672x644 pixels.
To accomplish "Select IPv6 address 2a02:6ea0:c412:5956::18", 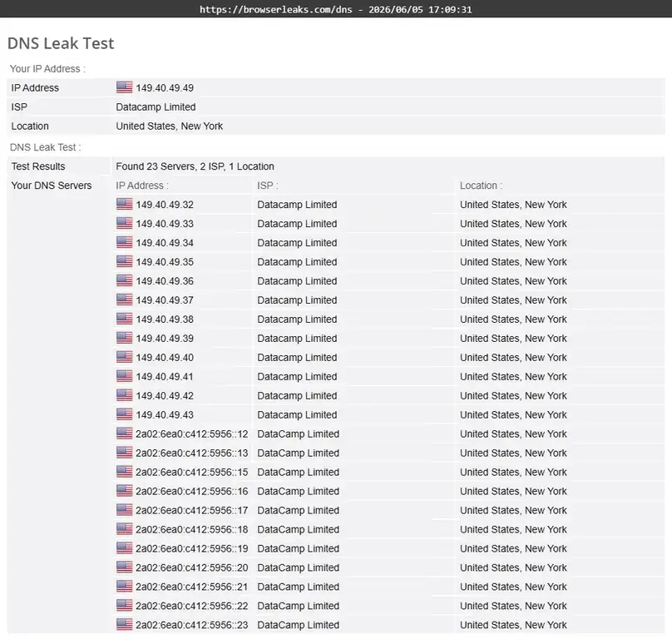I will (191, 529).
